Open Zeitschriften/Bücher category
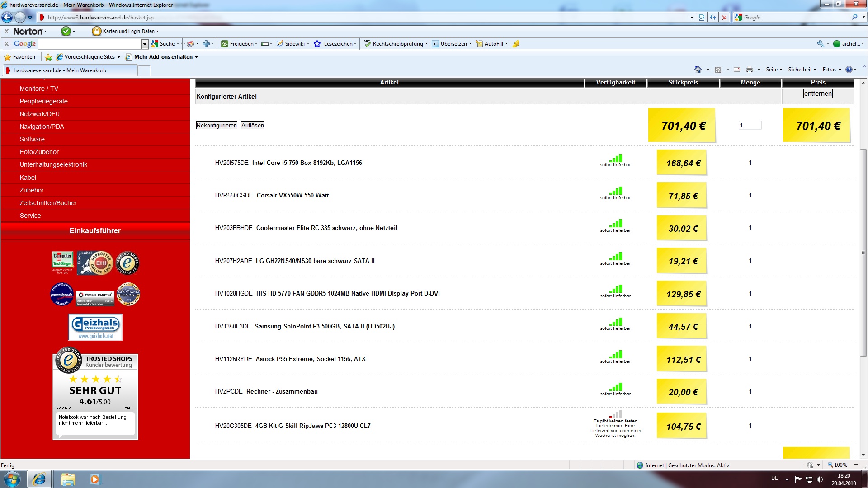Viewport: 868px width, 488px height. (x=48, y=203)
